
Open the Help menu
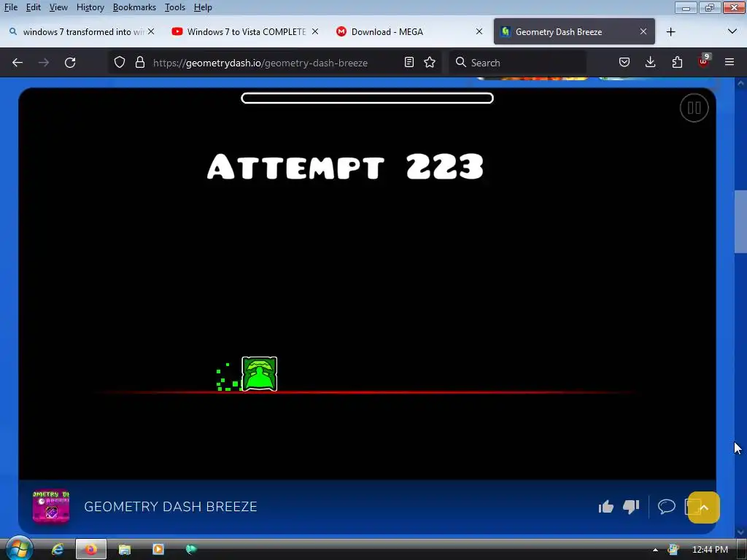(x=203, y=7)
